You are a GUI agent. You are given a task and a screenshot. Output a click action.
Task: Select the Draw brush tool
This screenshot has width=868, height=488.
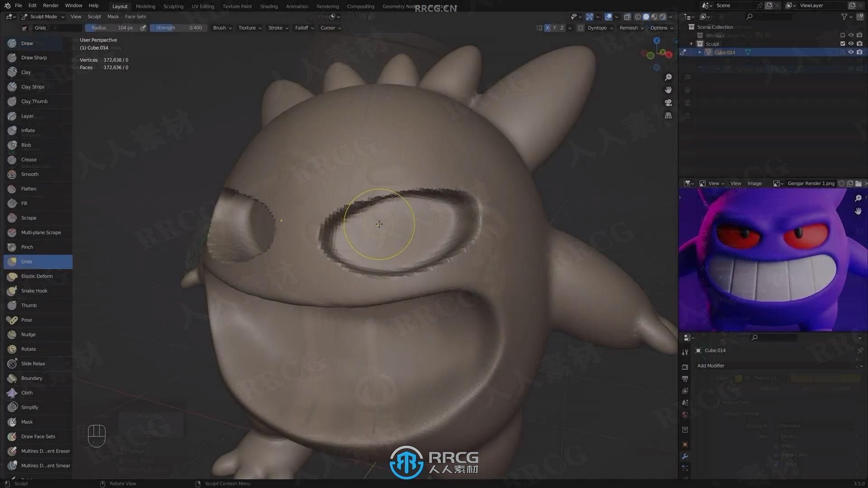tap(38, 43)
